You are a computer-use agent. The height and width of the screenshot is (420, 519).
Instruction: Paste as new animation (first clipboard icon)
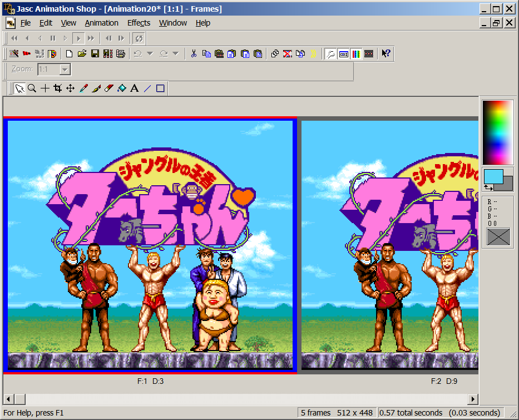tap(219, 53)
